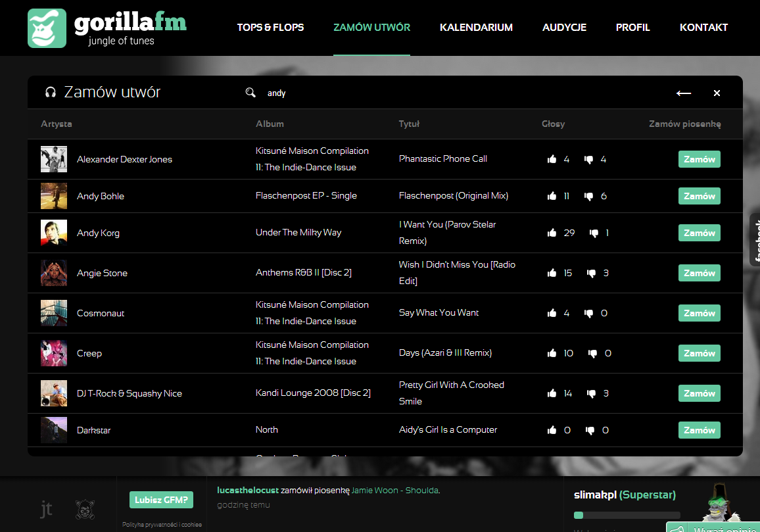
Task: Request the Andy Korg track via Zamów
Action: 700,233
